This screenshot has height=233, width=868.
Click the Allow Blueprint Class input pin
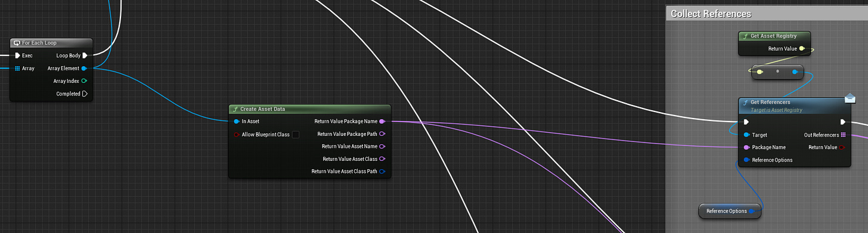click(237, 135)
